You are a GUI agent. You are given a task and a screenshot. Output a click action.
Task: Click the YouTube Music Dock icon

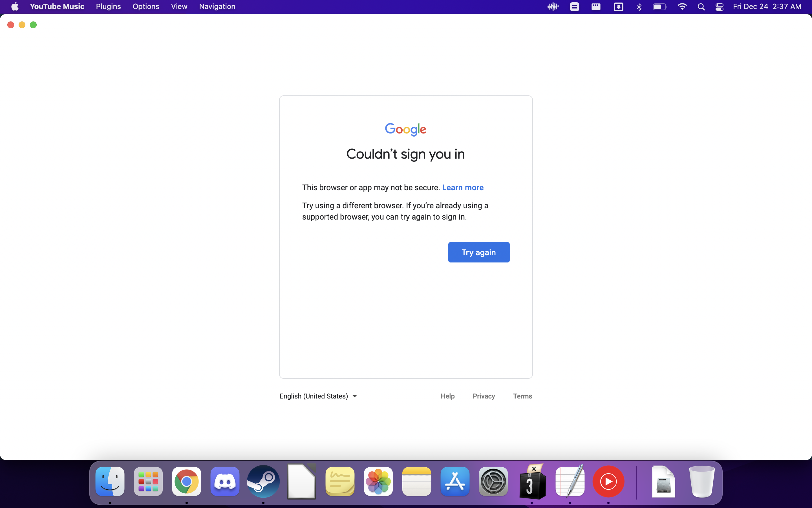coord(608,481)
